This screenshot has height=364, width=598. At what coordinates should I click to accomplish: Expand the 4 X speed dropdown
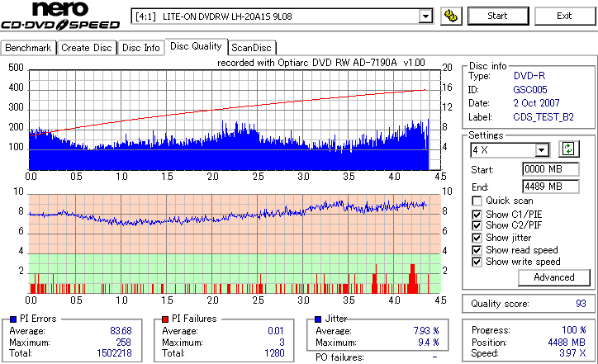pyautogui.click(x=541, y=150)
